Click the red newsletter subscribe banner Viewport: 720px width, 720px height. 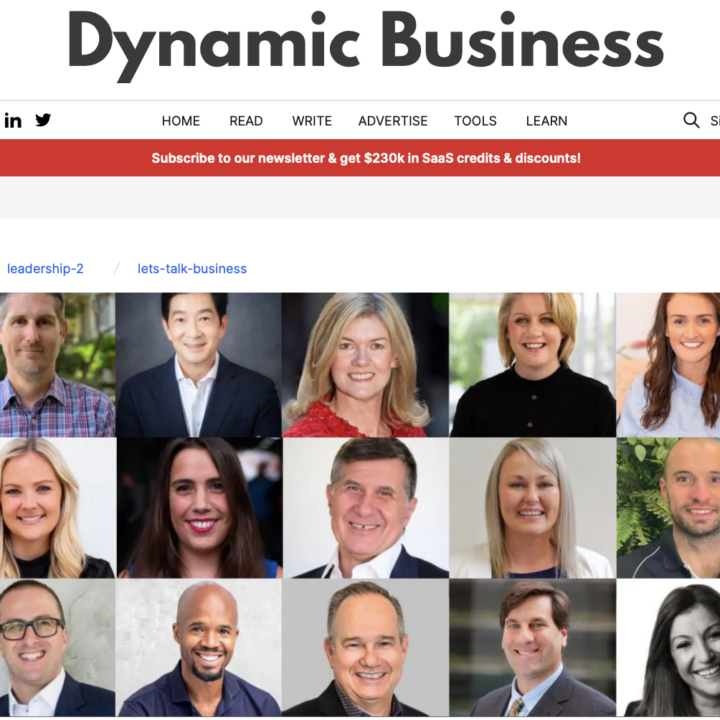point(360,158)
